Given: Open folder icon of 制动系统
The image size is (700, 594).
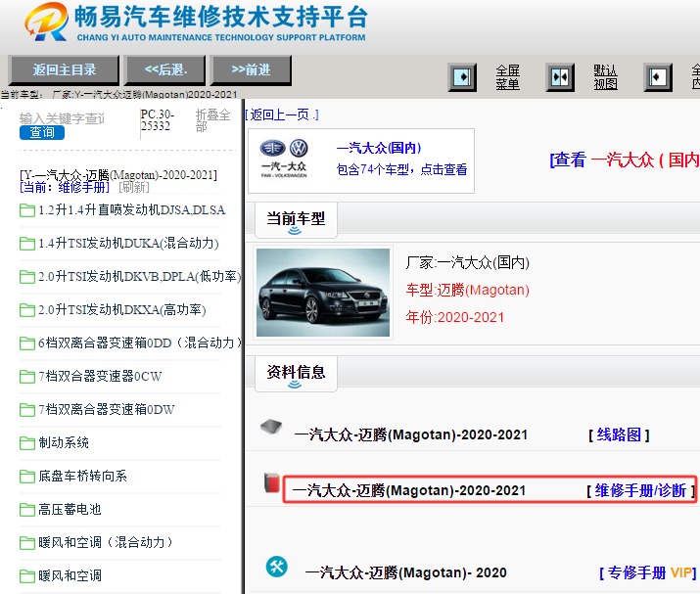Looking at the screenshot, I should pyautogui.click(x=27, y=442).
